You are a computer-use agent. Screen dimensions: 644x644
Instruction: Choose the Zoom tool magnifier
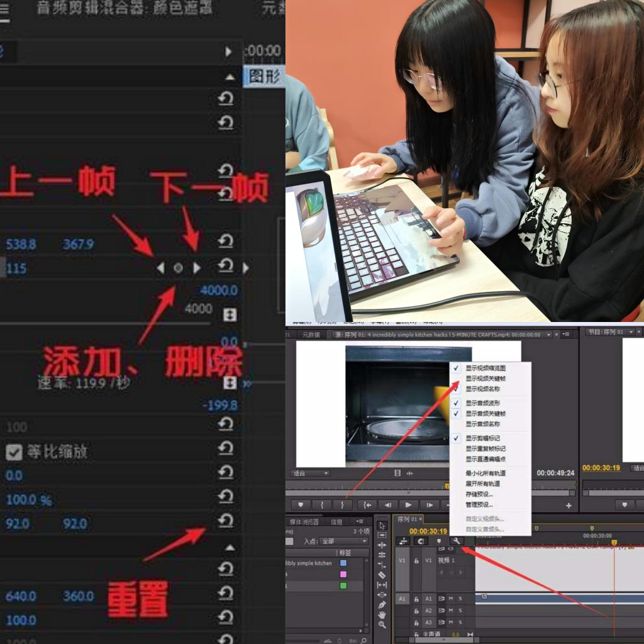coord(382,625)
